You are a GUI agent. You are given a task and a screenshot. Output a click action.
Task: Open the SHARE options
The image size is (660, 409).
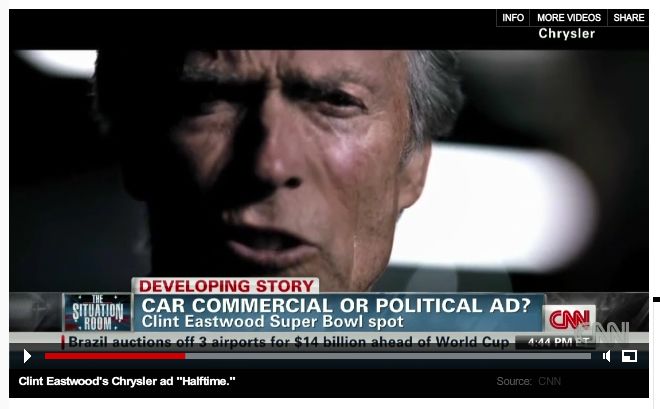628,18
